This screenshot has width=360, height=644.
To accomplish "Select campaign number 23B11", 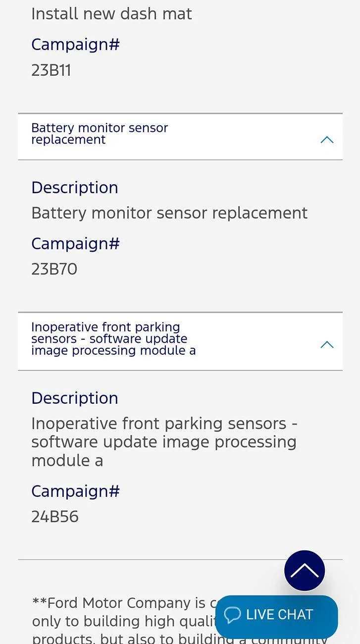I will (51, 70).
